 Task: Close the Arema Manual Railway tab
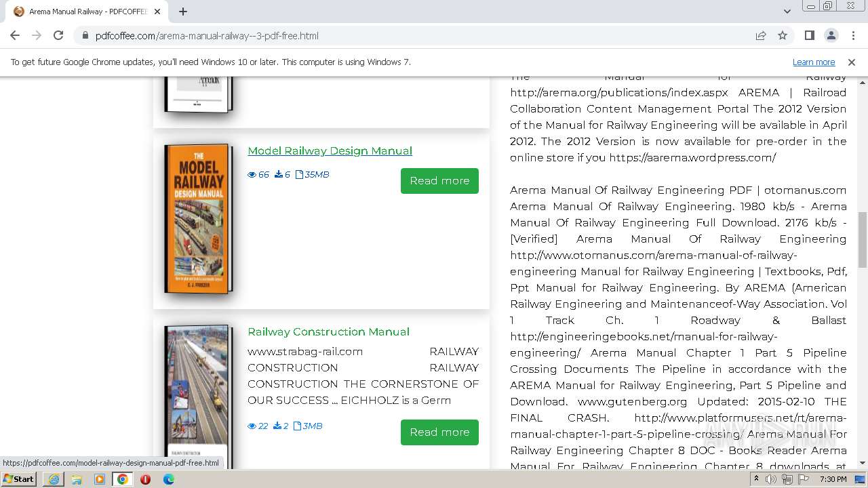(x=158, y=12)
